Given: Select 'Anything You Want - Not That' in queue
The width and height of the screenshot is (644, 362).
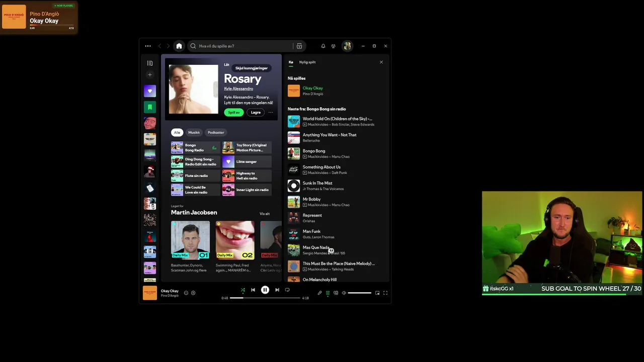Looking at the screenshot, I should click(x=336, y=138).
